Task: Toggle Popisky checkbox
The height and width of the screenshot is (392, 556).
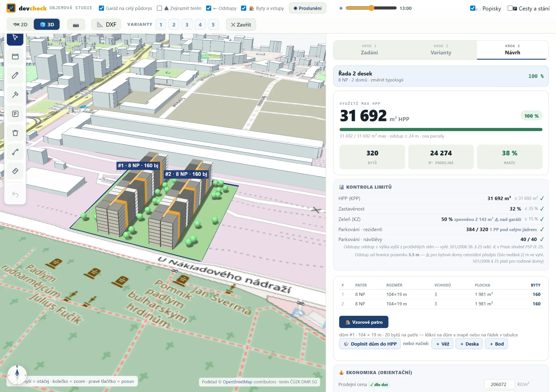Action: [x=473, y=8]
